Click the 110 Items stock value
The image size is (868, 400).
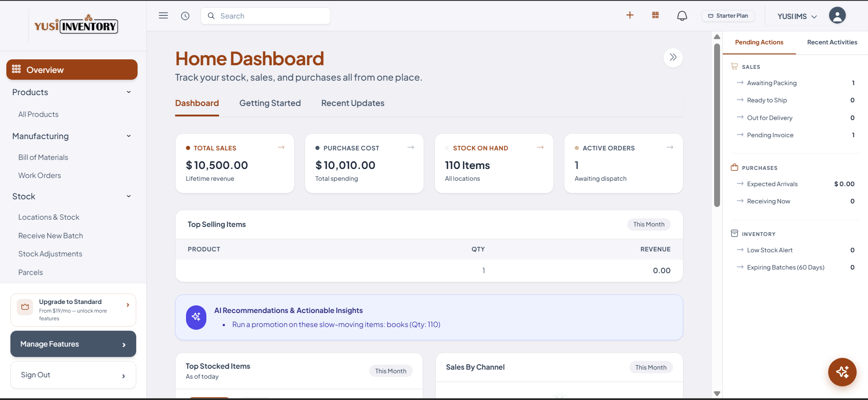(x=467, y=165)
